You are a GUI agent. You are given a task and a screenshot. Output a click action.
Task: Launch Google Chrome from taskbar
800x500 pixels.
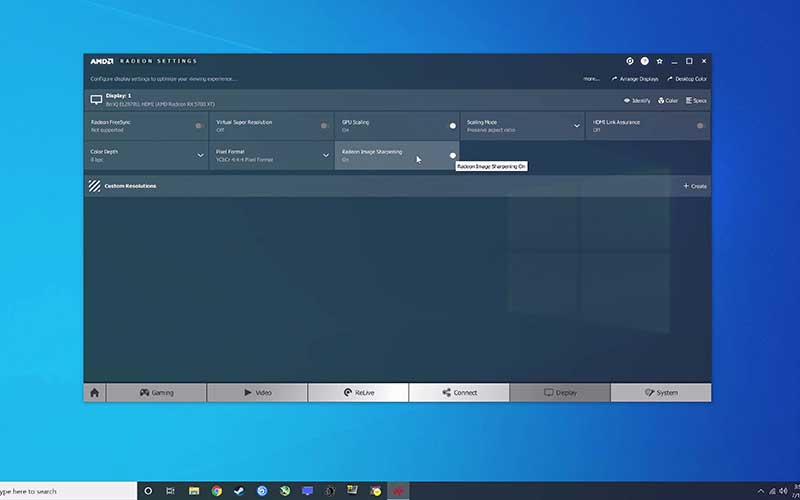[x=217, y=491]
